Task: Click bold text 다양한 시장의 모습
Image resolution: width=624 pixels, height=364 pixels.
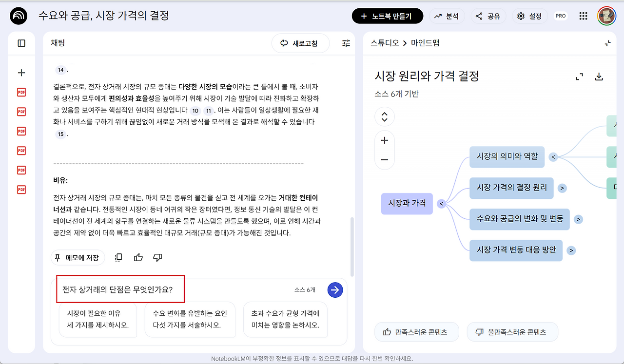Action: coord(205,87)
